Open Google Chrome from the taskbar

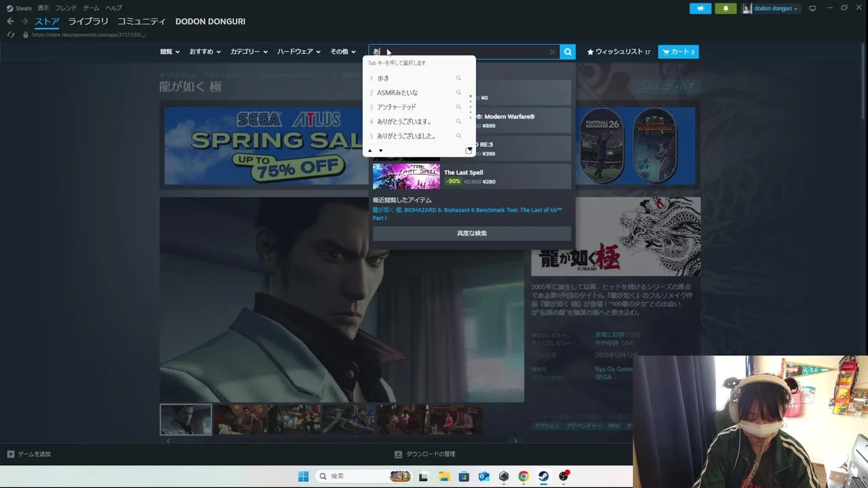[524, 476]
